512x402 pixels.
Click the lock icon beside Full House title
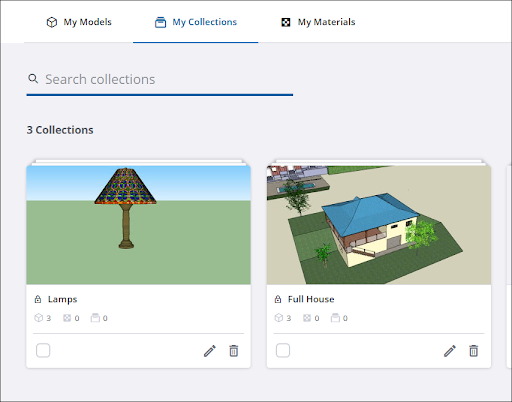point(278,299)
